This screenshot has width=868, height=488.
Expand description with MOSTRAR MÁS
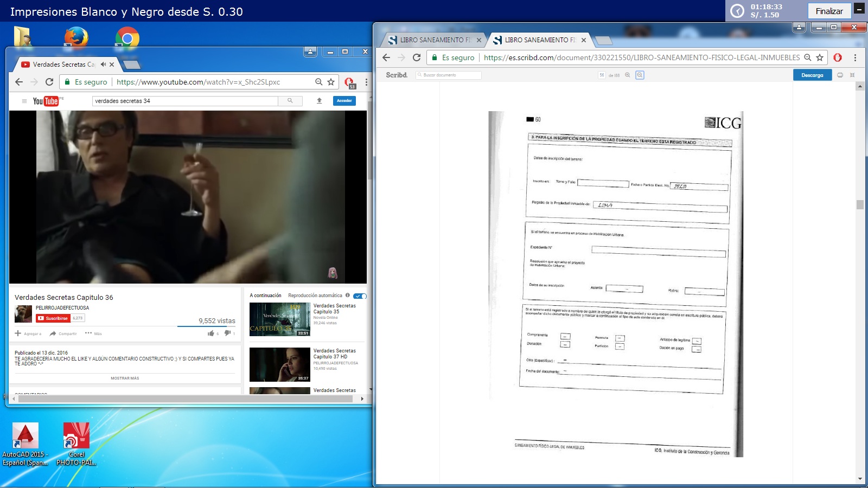coord(125,378)
